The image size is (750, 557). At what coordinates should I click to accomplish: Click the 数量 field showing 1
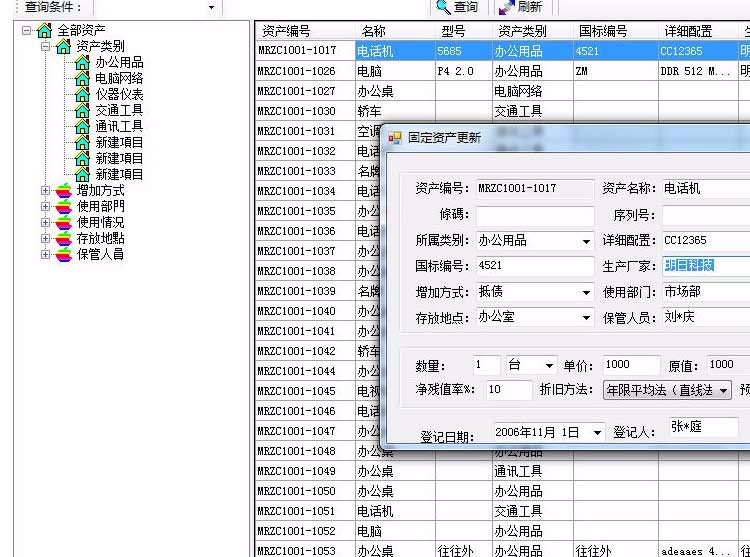click(x=486, y=365)
